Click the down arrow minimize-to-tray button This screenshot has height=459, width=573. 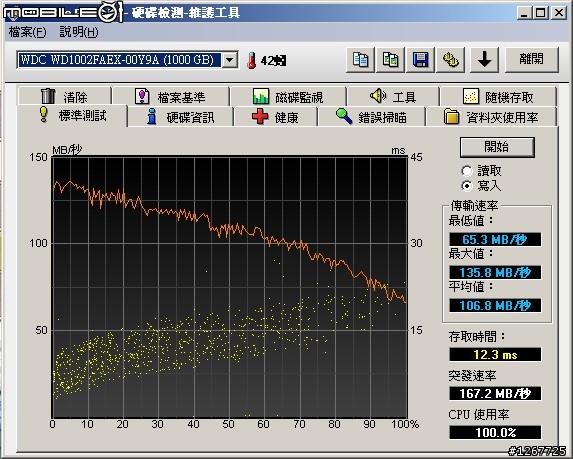(x=484, y=59)
